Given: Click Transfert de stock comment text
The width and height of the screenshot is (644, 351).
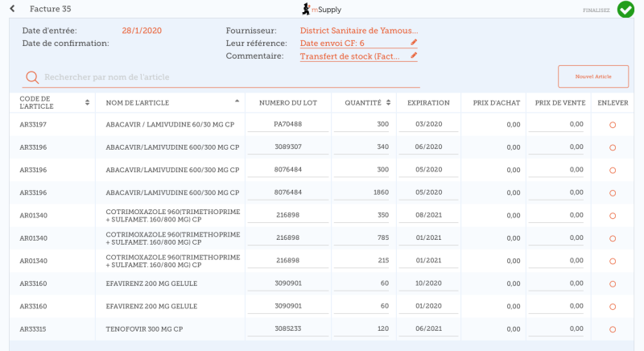Looking at the screenshot, I should (349, 56).
